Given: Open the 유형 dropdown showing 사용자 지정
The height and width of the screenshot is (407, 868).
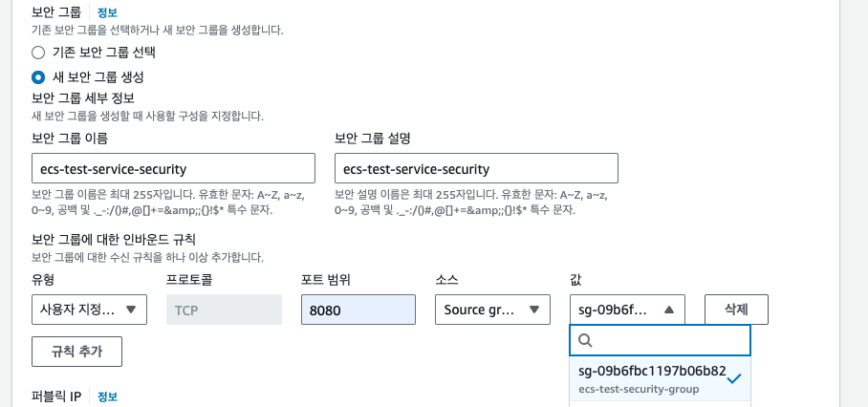Looking at the screenshot, I should tap(89, 310).
